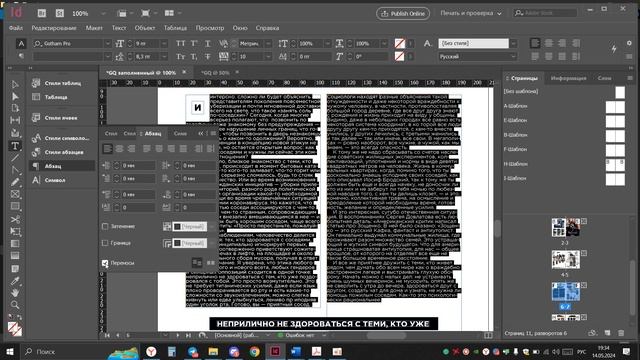
Task: Open the Файл menu
Action: 16,28
